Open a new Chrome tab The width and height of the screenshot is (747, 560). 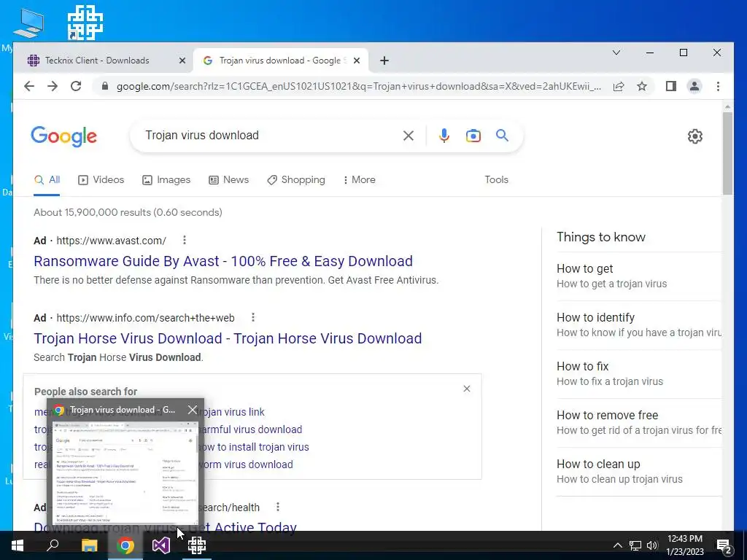pyautogui.click(x=384, y=61)
